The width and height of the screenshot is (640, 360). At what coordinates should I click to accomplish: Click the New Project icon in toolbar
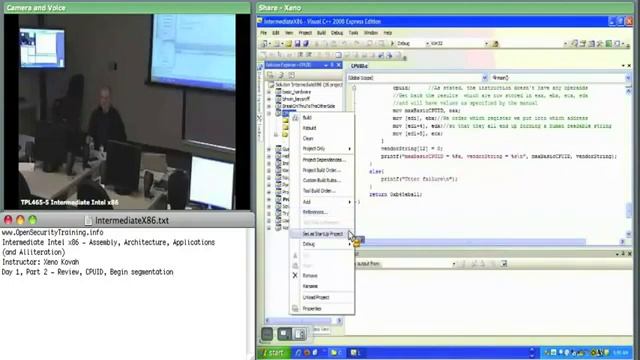pyautogui.click(x=265, y=43)
